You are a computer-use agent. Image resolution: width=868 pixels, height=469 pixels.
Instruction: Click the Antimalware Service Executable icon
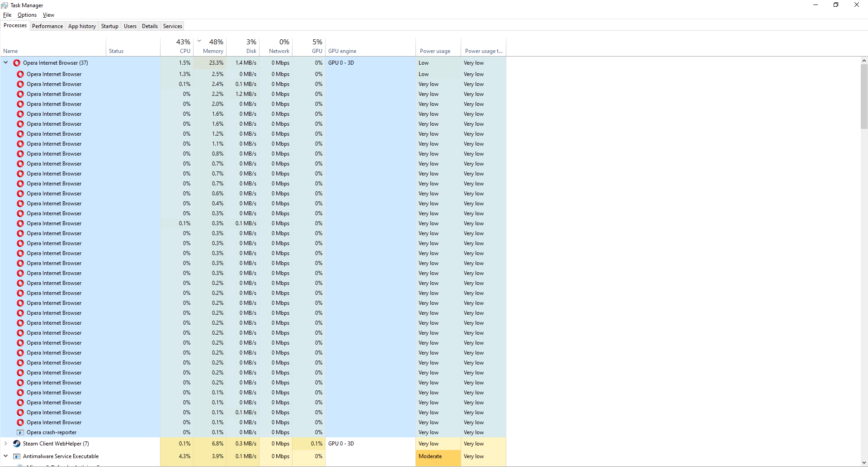(x=17, y=456)
